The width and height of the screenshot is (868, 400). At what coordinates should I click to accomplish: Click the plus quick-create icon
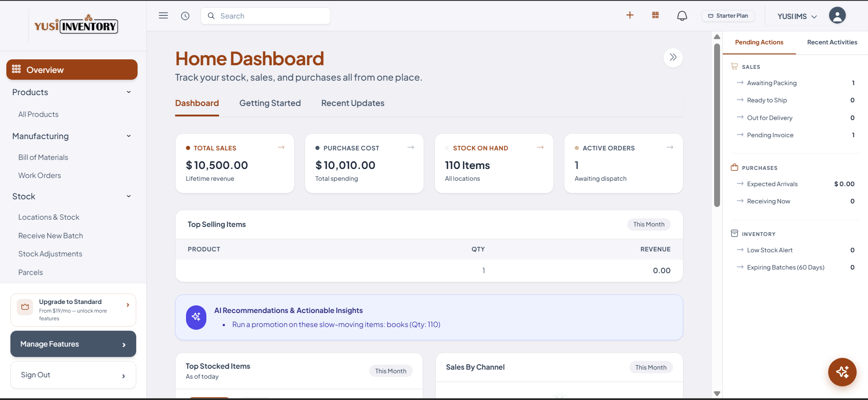pyautogui.click(x=630, y=15)
